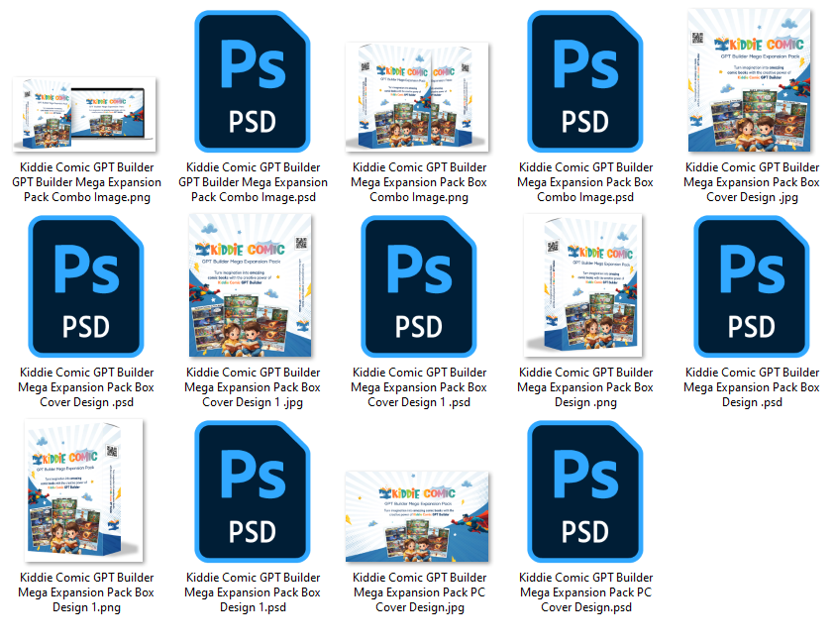
Task: Click file name 'Mega Expansion Pack Box Design .png'
Action: click(585, 387)
